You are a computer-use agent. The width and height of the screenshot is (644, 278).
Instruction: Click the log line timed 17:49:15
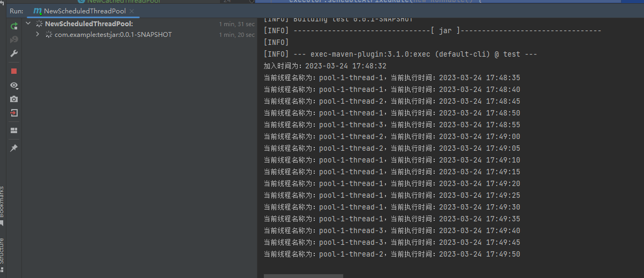click(392, 172)
